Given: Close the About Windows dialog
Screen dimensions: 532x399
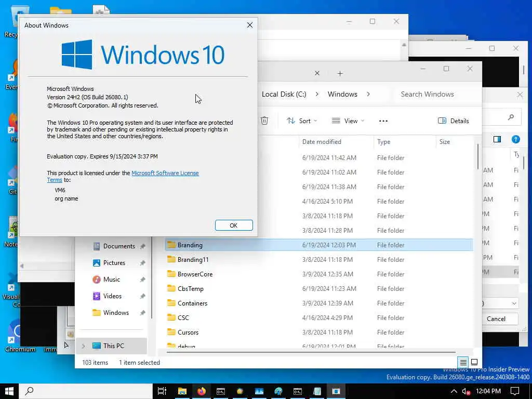Looking at the screenshot, I should tap(250, 25).
